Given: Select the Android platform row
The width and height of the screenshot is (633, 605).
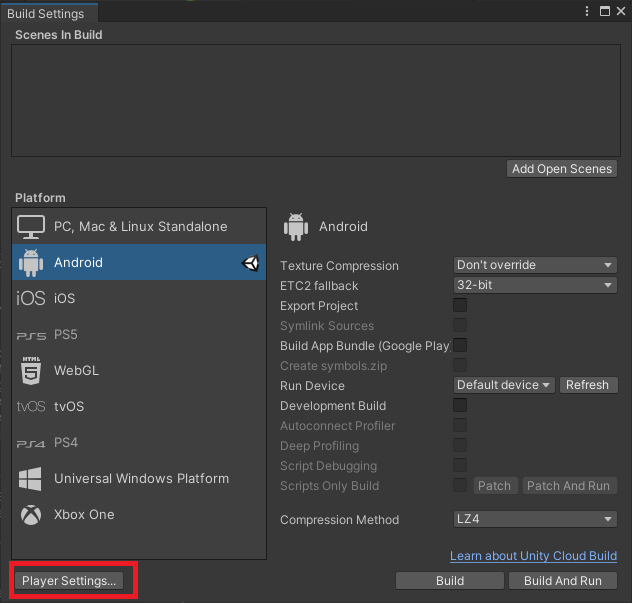Looking at the screenshot, I should click(x=139, y=263).
